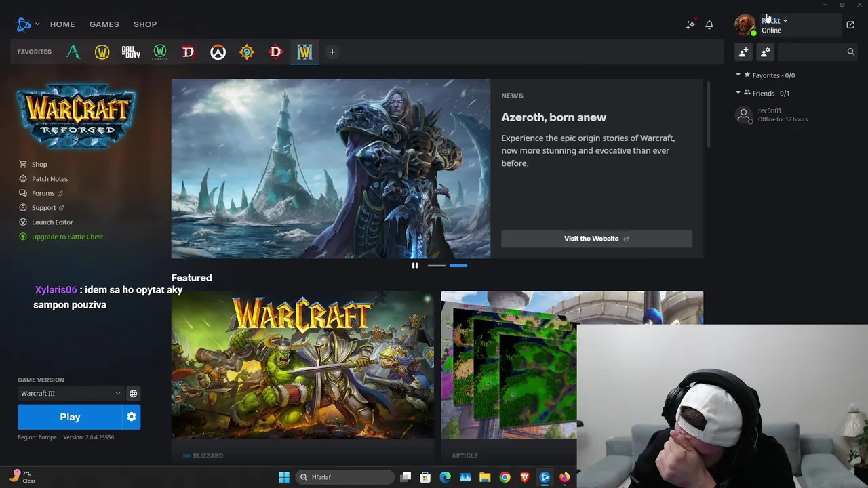
Task: Expand the Battle.net logo dropdown arrow
Action: coord(37,24)
